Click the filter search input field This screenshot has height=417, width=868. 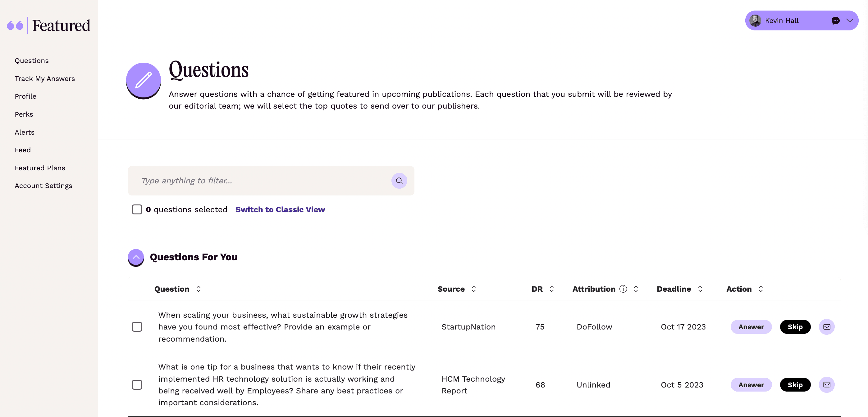271,180
